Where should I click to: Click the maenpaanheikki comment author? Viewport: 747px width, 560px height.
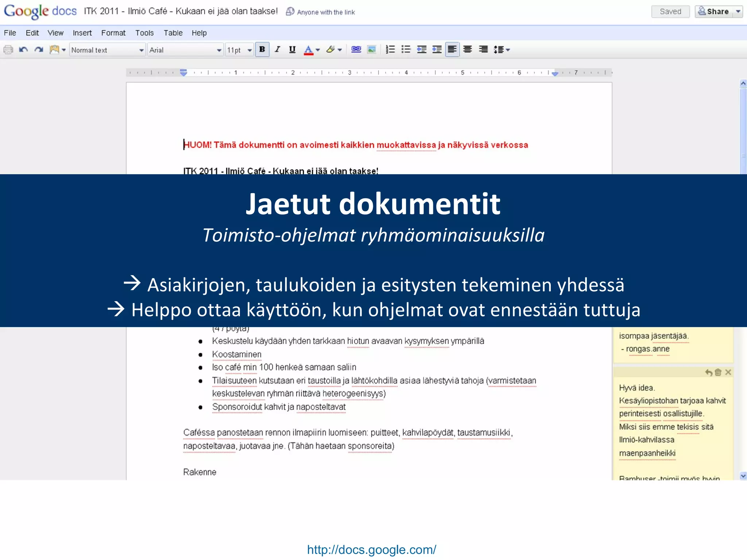(x=647, y=453)
